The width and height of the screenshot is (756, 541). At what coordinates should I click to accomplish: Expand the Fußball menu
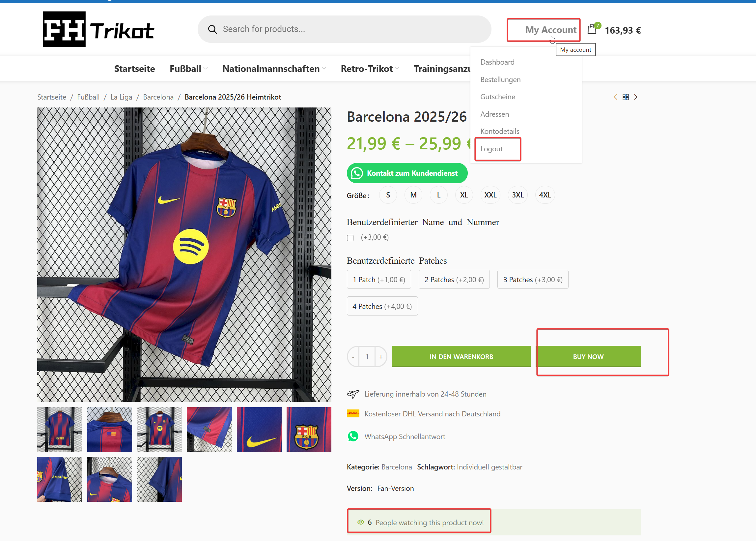pyautogui.click(x=188, y=69)
